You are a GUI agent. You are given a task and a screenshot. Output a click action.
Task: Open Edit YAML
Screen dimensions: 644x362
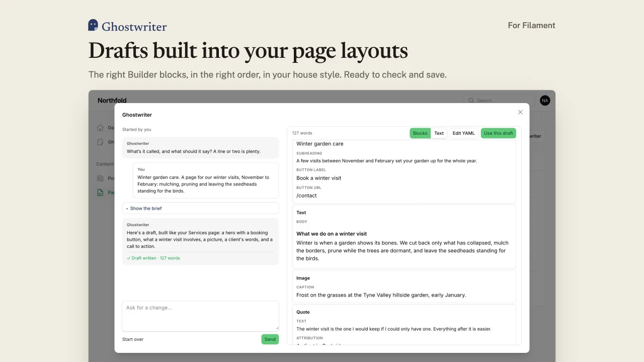tap(463, 133)
